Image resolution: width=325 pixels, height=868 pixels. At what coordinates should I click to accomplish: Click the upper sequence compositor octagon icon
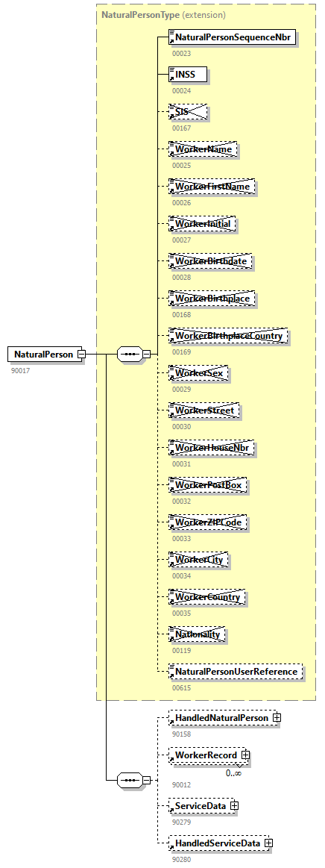coord(130,354)
